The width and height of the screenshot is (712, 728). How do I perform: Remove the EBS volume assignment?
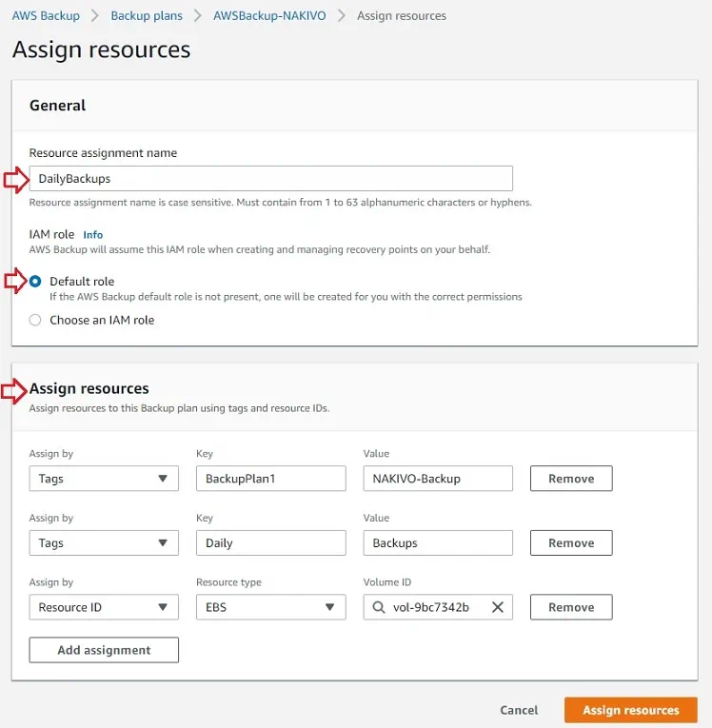coord(570,607)
